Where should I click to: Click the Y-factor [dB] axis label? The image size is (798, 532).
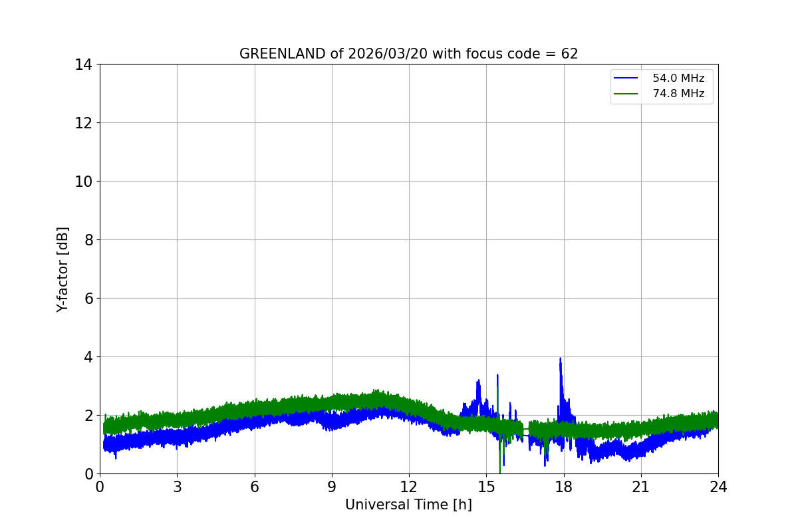63,269
